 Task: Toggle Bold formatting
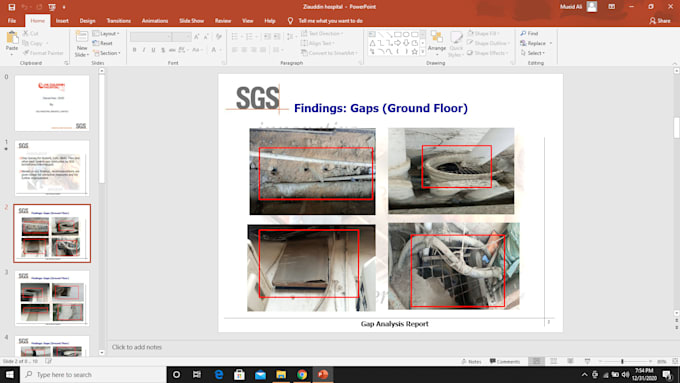tap(134, 50)
